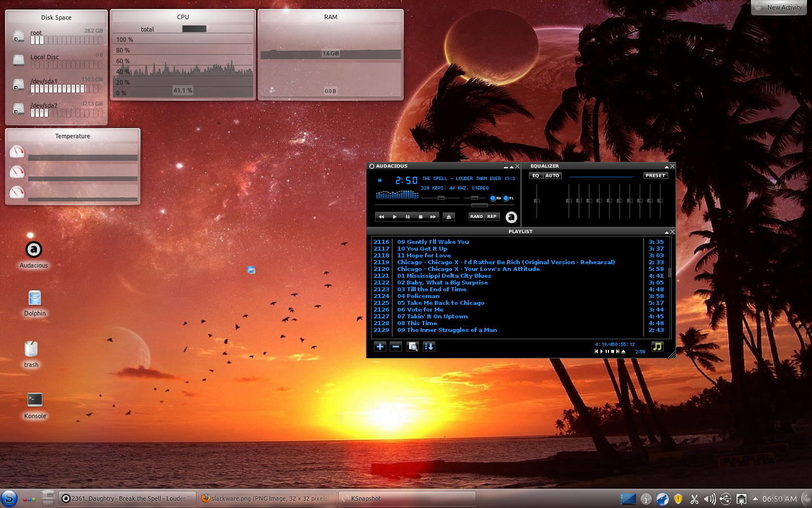Switch to KSnapshot in the taskbar
Viewport: 812px width, 508px height.
pyautogui.click(x=406, y=498)
